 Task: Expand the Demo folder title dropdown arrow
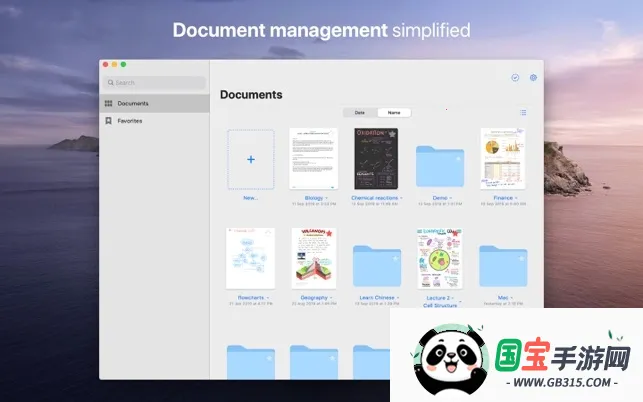click(x=451, y=198)
